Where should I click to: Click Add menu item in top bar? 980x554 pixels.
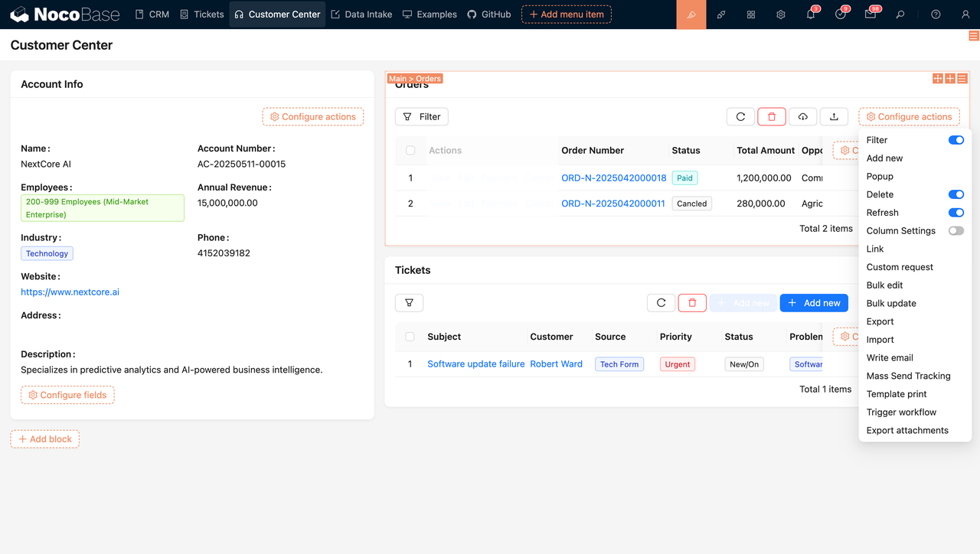pyautogui.click(x=567, y=15)
